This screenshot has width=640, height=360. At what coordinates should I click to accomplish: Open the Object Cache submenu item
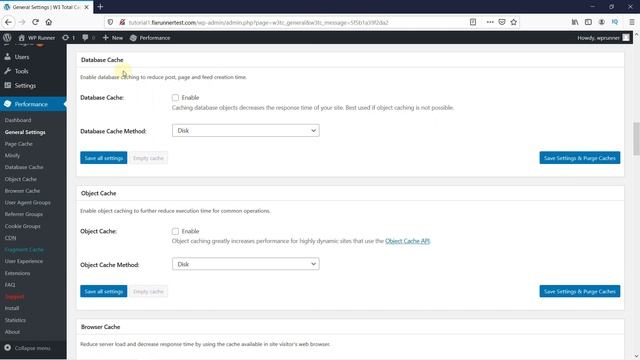(21, 179)
